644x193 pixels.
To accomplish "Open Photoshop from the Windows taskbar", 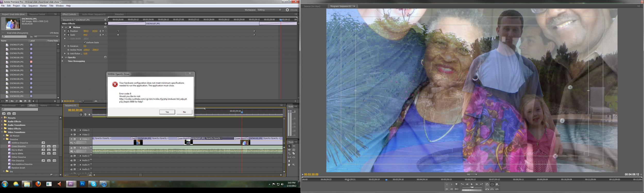I will [x=82, y=184].
